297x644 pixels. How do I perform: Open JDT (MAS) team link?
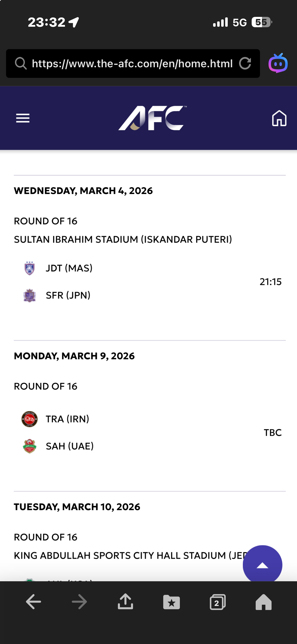(x=69, y=268)
